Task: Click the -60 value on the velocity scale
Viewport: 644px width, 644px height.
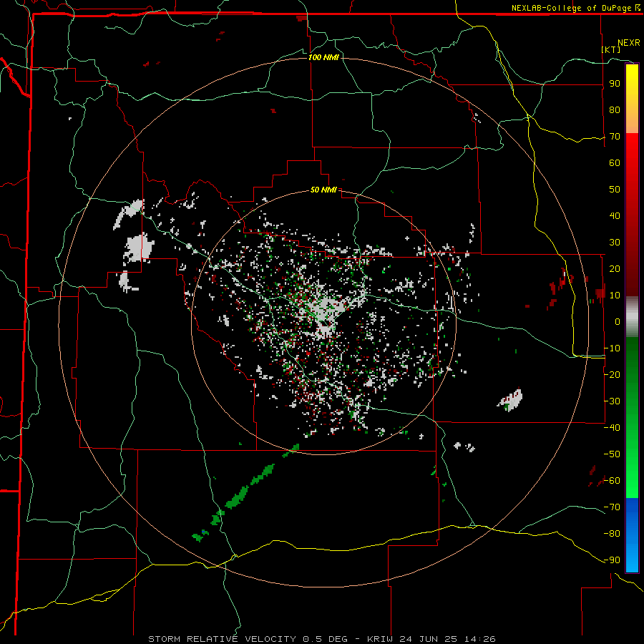Action: click(612, 481)
